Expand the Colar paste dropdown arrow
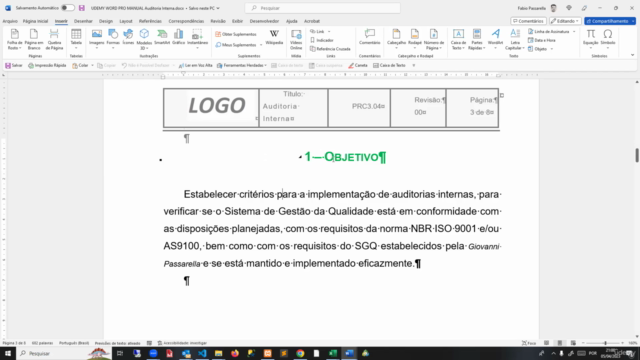The height and width of the screenshot is (360, 640). (x=92, y=65)
